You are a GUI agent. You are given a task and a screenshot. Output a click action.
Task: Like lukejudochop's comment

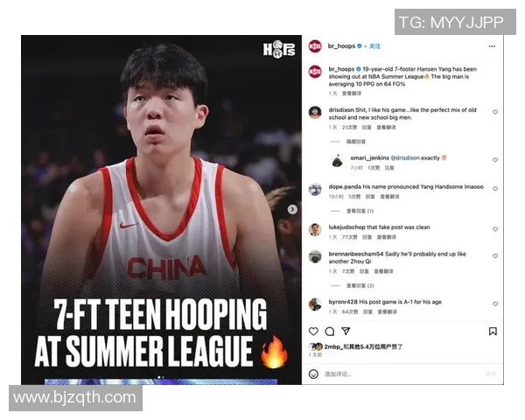pos(495,229)
